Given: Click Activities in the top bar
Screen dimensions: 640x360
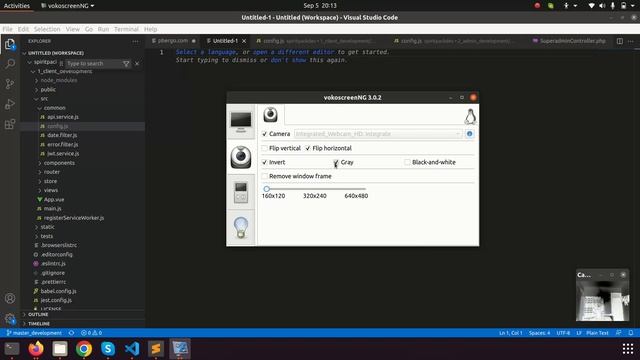Looking at the screenshot, I should (x=17, y=6).
